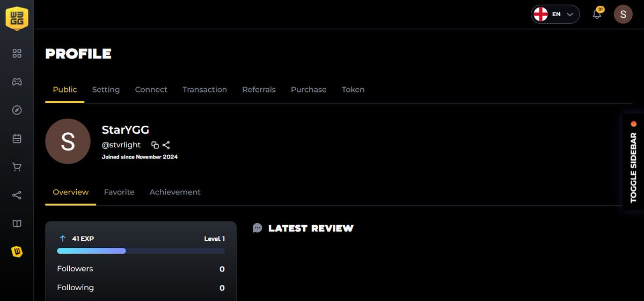The width and height of the screenshot is (644, 301).
Task: Select the Achievement sub-tab
Action: (x=175, y=192)
